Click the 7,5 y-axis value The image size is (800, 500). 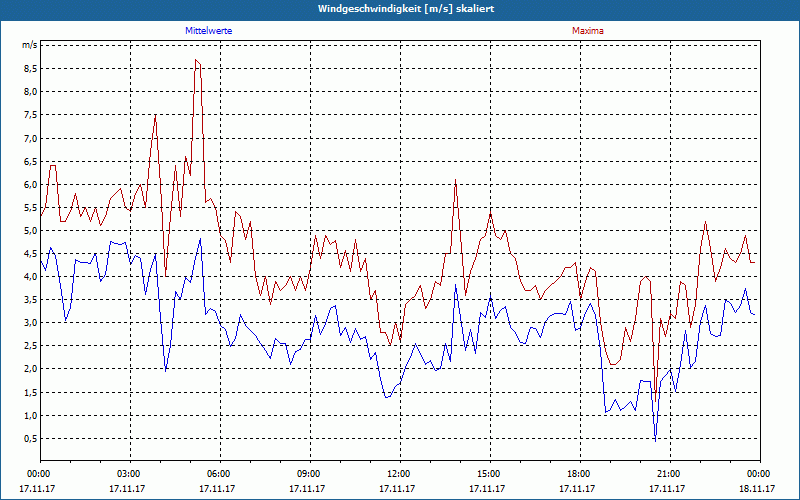pyautogui.click(x=30, y=115)
